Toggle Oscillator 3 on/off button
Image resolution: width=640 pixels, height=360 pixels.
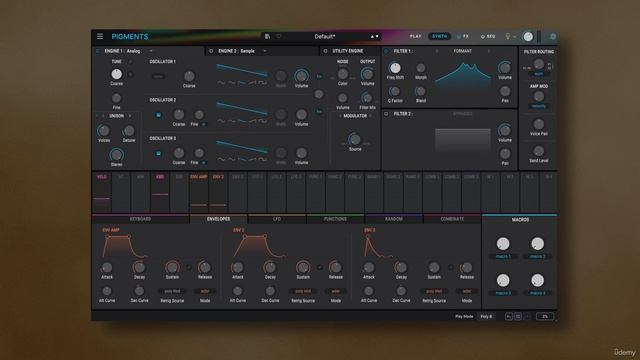point(158,153)
